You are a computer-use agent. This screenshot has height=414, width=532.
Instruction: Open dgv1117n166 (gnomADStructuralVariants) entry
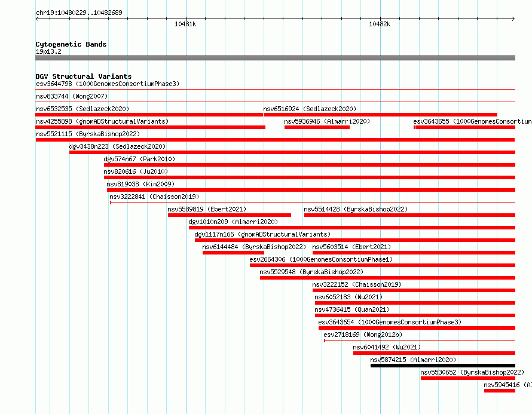pos(262,234)
